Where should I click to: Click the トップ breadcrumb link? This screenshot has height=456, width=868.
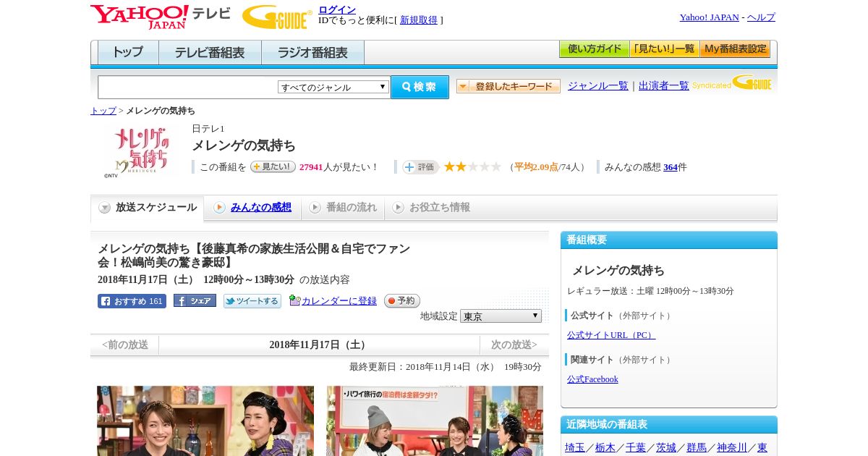tap(103, 111)
